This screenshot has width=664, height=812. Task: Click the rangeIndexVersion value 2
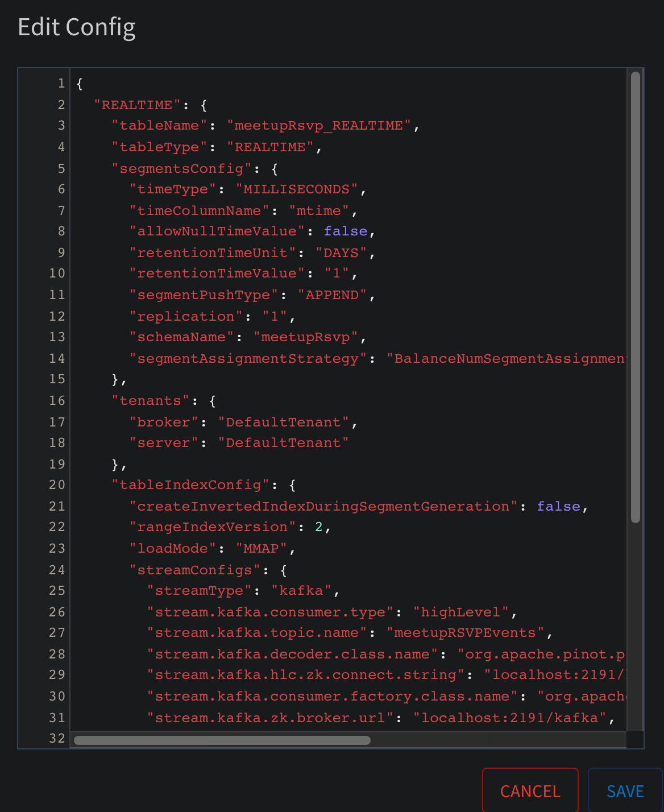click(x=319, y=527)
